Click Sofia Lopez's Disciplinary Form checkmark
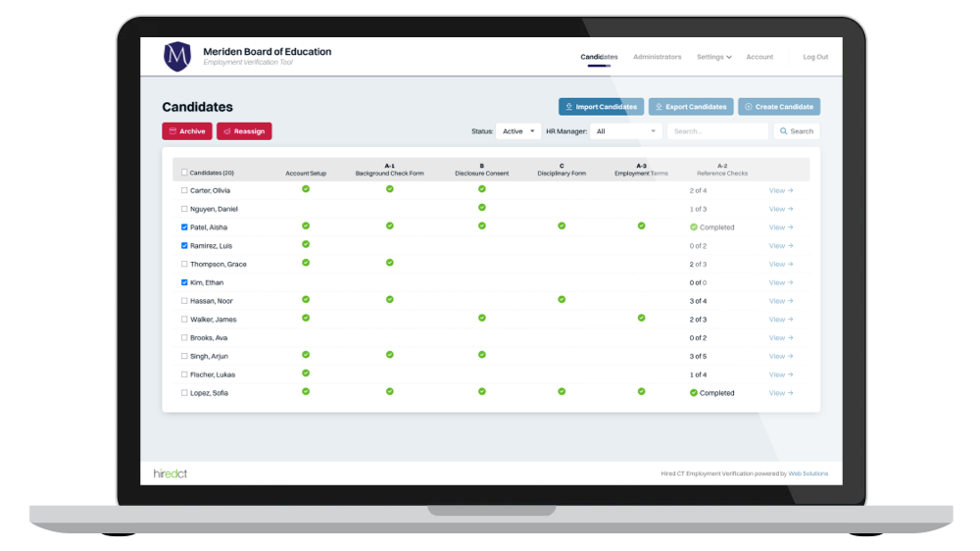The image size is (980, 551). point(562,391)
